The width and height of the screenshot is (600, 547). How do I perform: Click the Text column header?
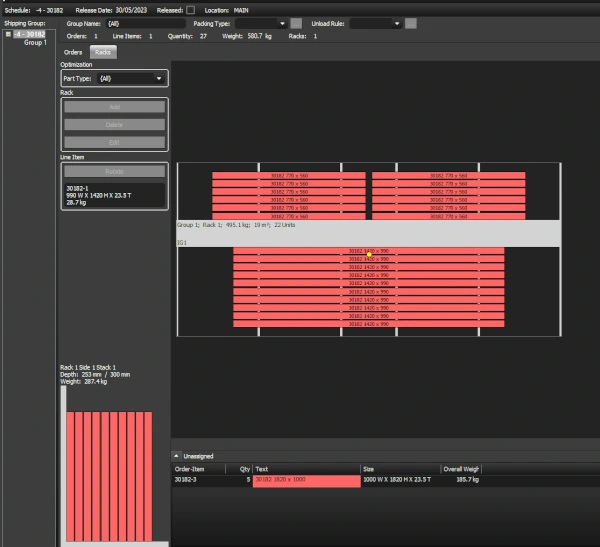(x=306, y=469)
